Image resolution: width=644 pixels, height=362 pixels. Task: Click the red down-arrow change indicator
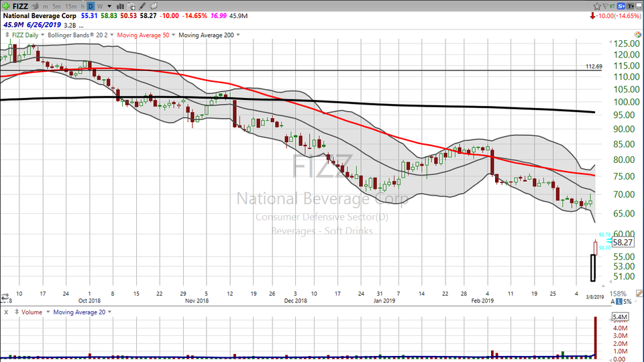tap(592, 15)
